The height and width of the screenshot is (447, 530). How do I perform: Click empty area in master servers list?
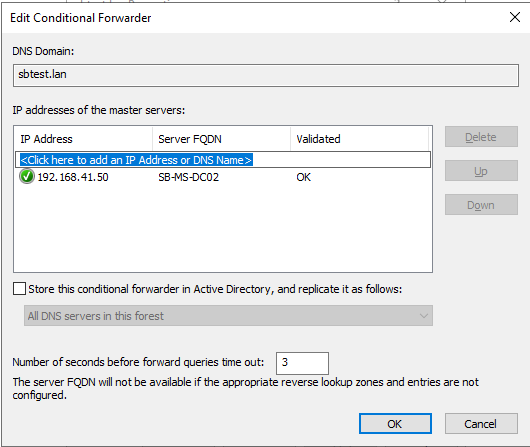[x=223, y=228]
